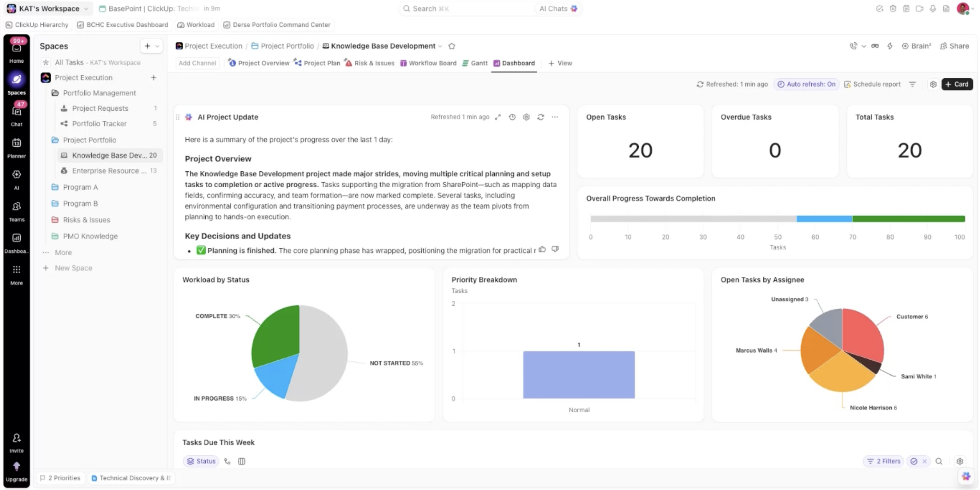The height and width of the screenshot is (490, 980).
Task: Toggle the subtasks icon next to Status
Action: 227,462
